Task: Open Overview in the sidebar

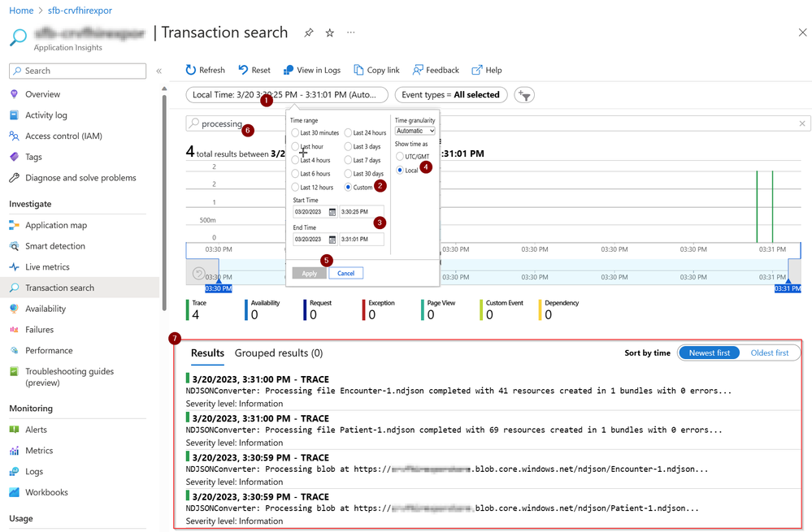Action: [x=42, y=94]
